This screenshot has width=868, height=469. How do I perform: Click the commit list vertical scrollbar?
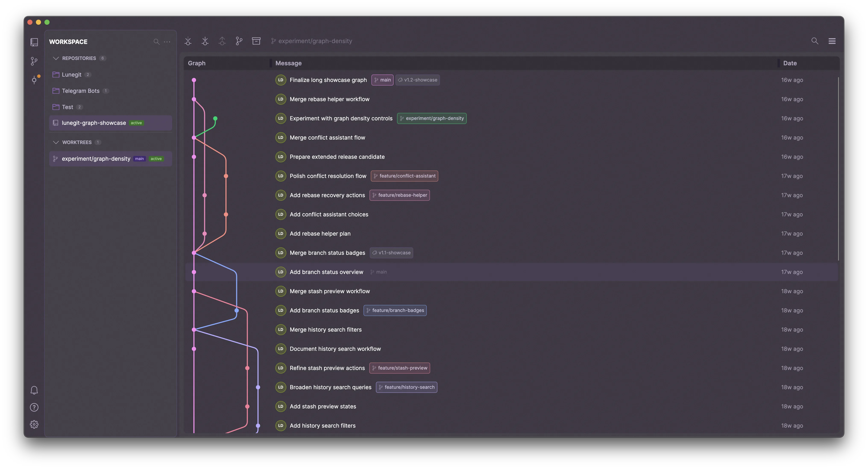(838, 169)
